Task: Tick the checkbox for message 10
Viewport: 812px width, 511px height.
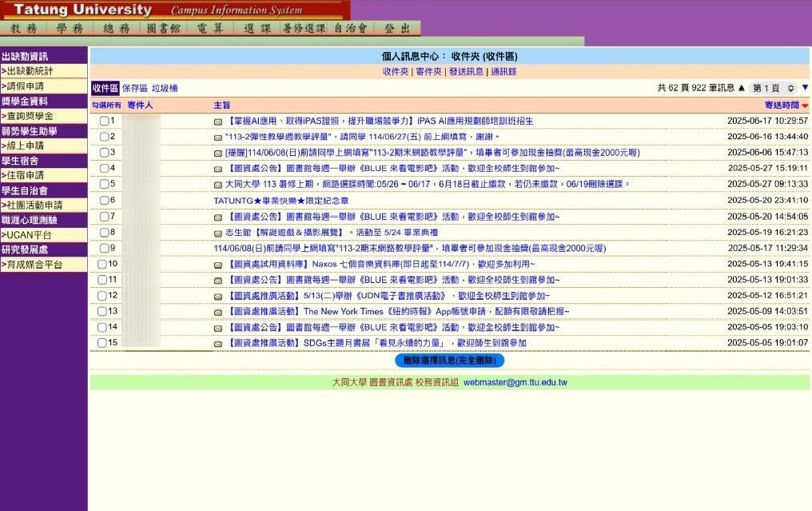Action: (x=102, y=264)
